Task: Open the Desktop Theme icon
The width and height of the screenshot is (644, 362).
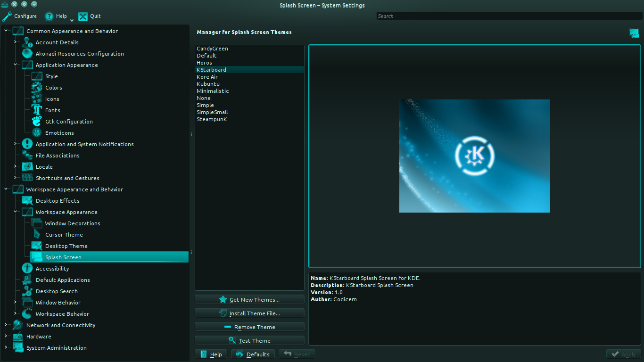Action: tap(37, 246)
